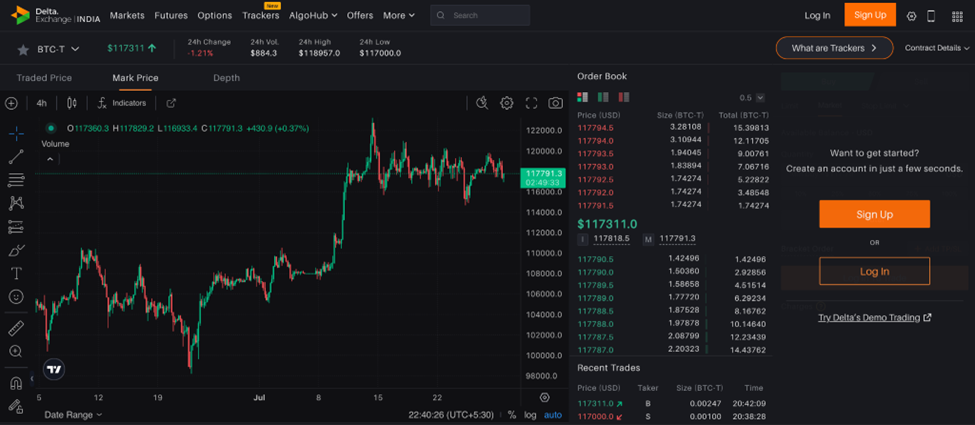Image resolution: width=975 pixels, height=425 pixels.
Task: Click the go-to-realtime target icon
Action: pyautogui.click(x=545, y=397)
